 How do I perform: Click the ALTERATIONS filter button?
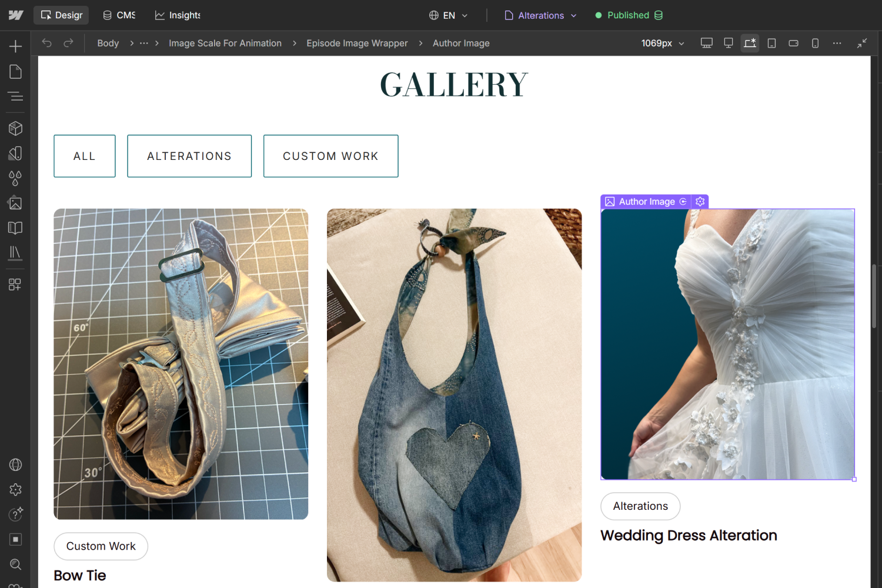click(189, 156)
